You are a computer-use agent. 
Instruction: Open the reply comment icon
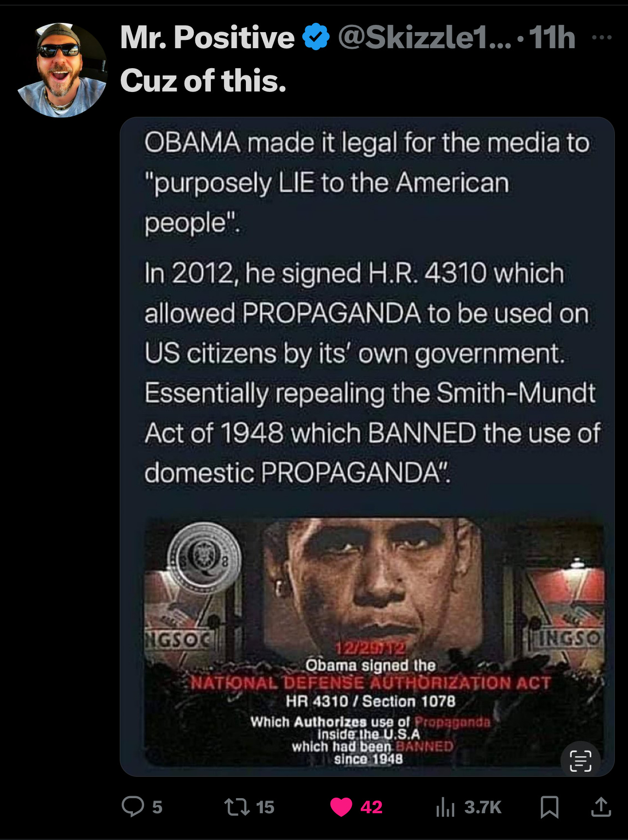click(133, 806)
